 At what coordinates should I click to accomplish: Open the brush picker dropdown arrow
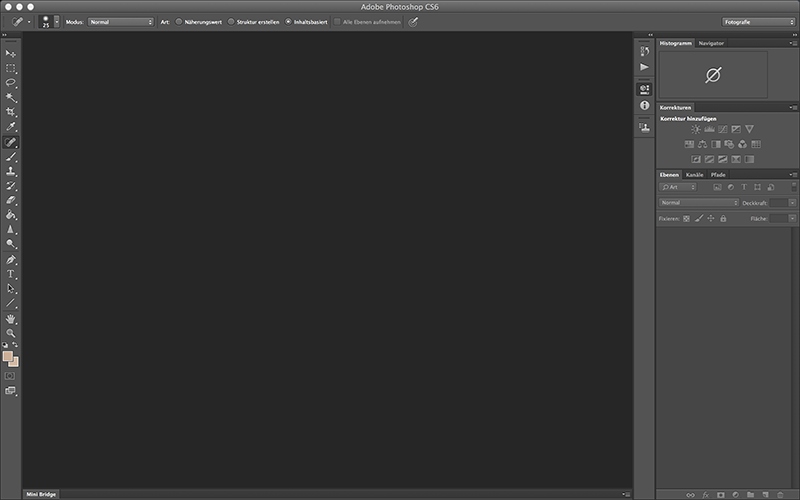(x=57, y=21)
